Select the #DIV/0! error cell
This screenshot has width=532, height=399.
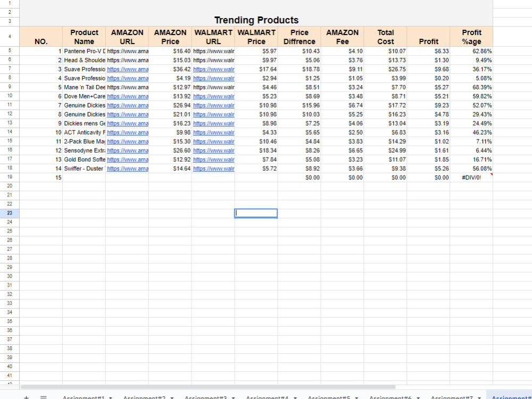471,178
